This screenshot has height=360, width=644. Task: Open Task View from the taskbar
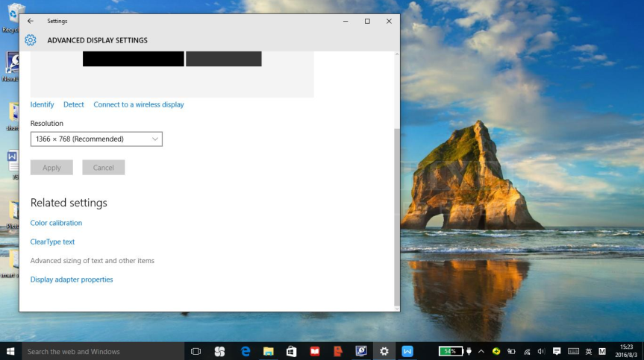[x=196, y=351]
